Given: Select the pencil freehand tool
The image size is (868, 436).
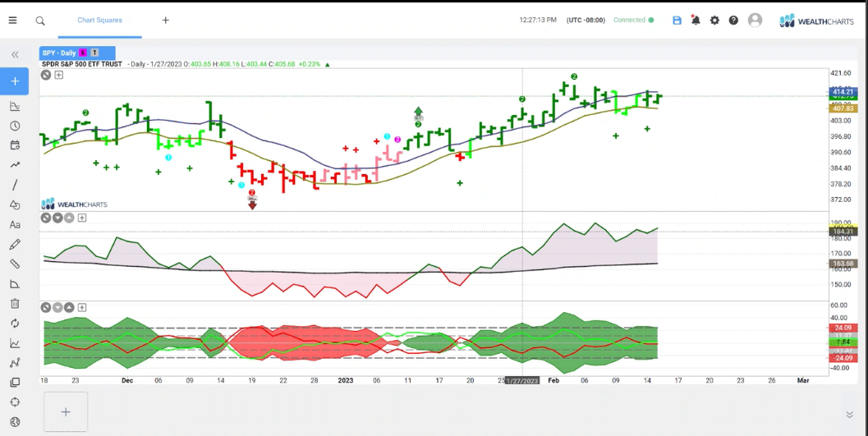Looking at the screenshot, I should (15, 244).
